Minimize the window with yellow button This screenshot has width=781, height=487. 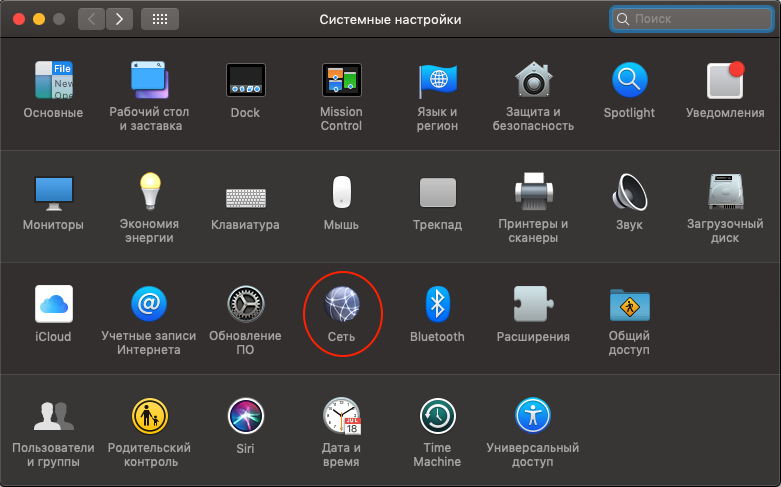[x=39, y=19]
